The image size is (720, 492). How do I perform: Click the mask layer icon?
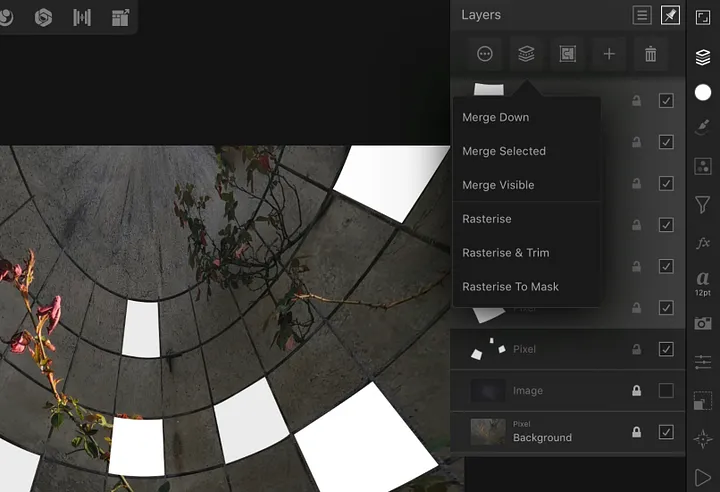(567, 55)
